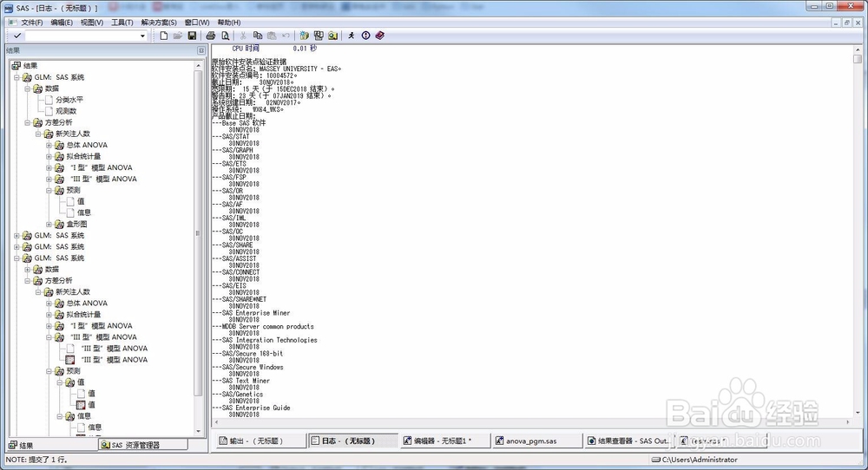Click the New Library toolbar icon
The image size is (868, 470).
(x=304, y=36)
